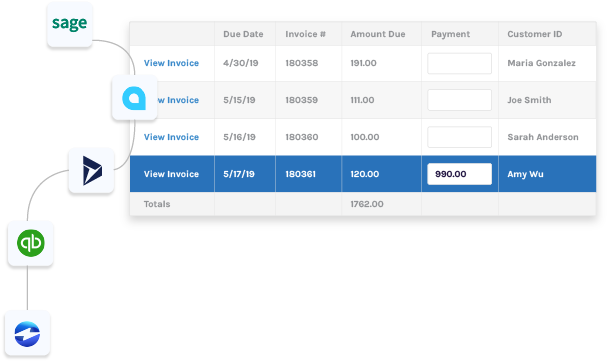The image size is (610, 363).
Task: Click the Customer ID column header
Action: (x=535, y=34)
